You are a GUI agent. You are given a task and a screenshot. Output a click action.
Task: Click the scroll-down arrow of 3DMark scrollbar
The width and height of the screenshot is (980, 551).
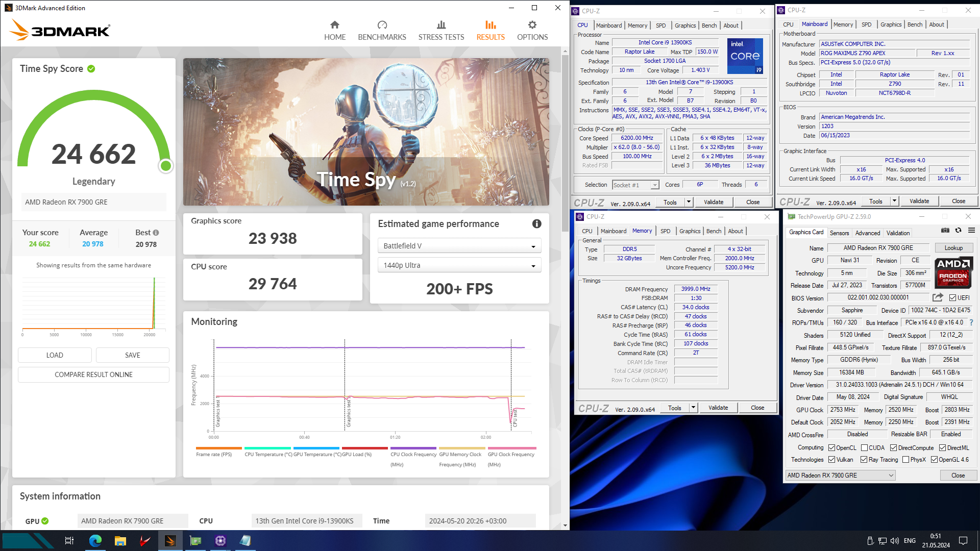(x=565, y=525)
